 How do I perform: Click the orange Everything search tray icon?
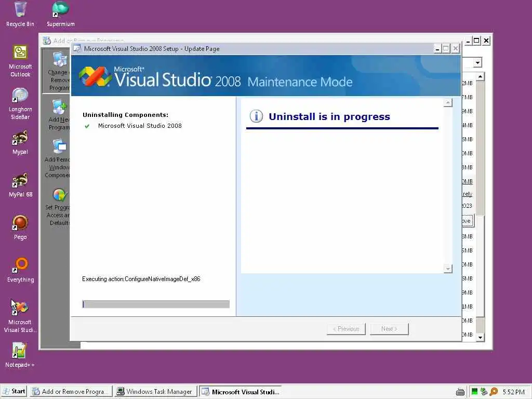pyautogui.click(x=494, y=392)
